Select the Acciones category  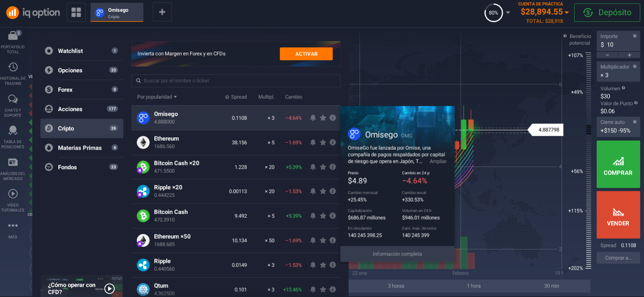[82, 109]
